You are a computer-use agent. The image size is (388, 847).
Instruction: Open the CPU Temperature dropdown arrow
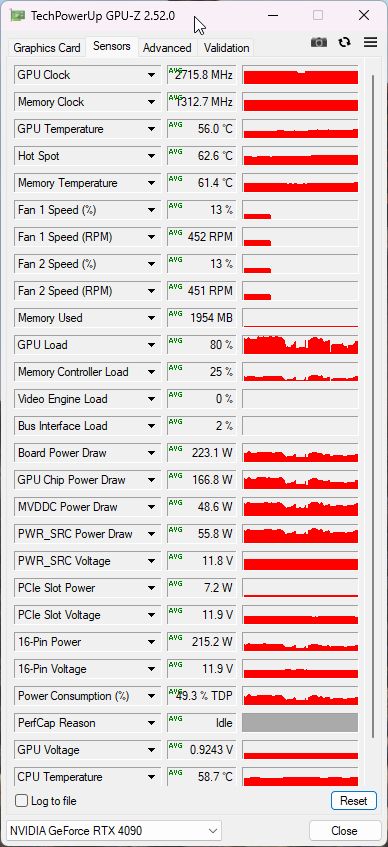[x=151, y=777]
